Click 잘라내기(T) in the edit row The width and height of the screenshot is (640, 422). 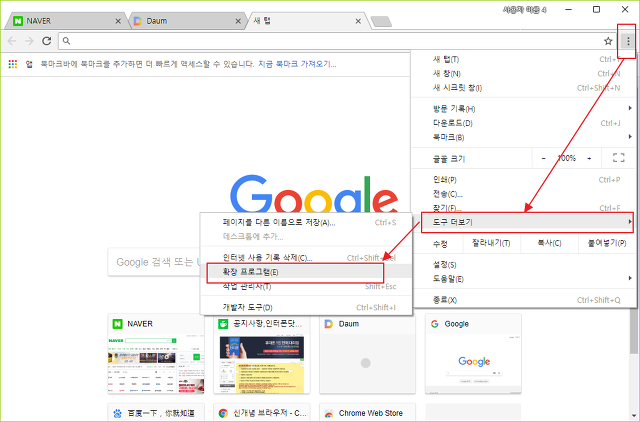pyautogui.click(x=491, y=244)
